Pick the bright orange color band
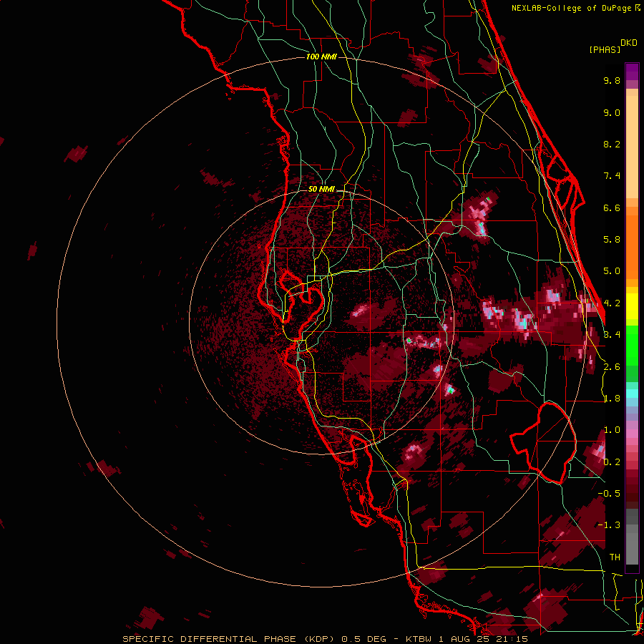 (632, 246)
